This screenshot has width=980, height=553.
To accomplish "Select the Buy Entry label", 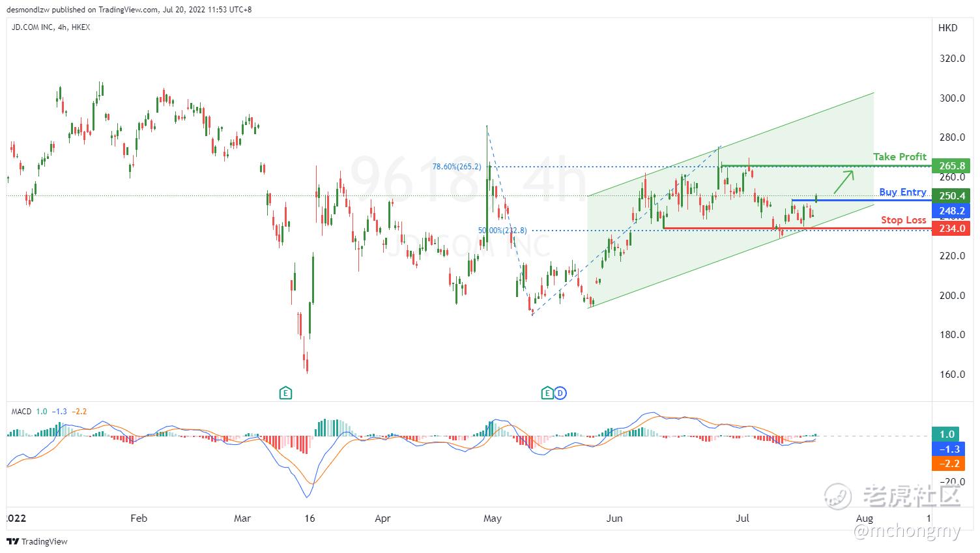I will (902, 191).
